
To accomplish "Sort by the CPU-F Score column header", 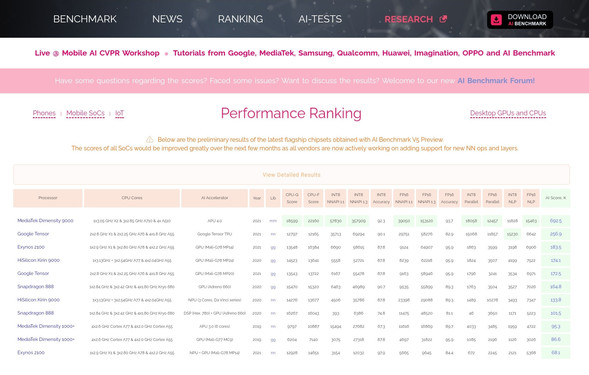I will [x=313, y=198].
